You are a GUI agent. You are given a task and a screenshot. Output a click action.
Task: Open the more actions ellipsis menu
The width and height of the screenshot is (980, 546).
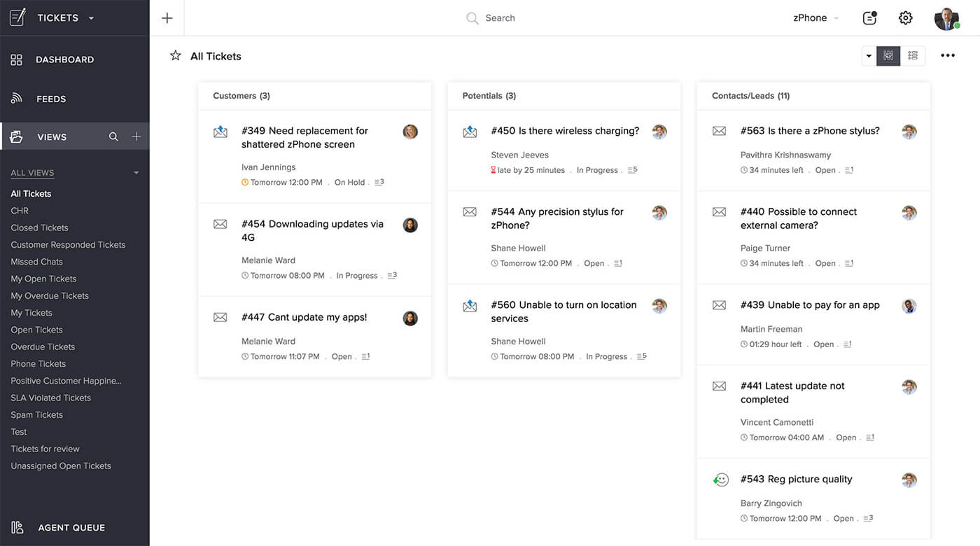(x=948, y=56)
